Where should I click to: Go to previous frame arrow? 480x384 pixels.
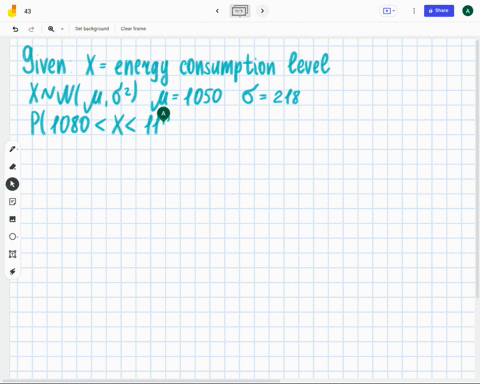(x=217, y=11)
